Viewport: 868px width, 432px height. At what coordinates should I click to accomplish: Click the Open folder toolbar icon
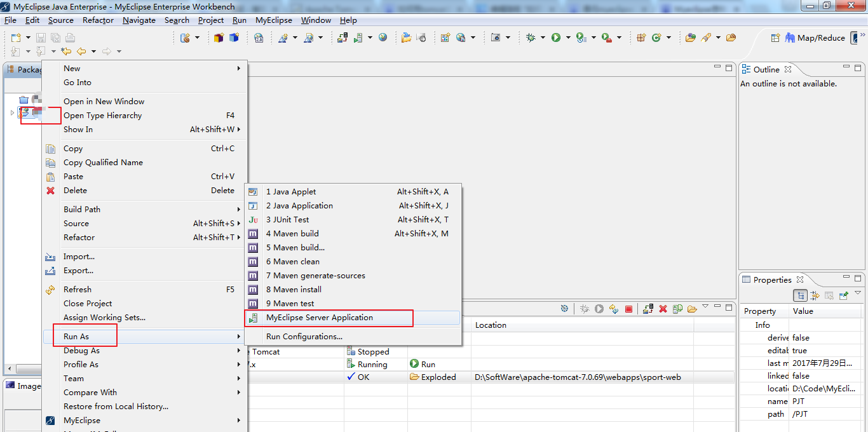point(406,38)
